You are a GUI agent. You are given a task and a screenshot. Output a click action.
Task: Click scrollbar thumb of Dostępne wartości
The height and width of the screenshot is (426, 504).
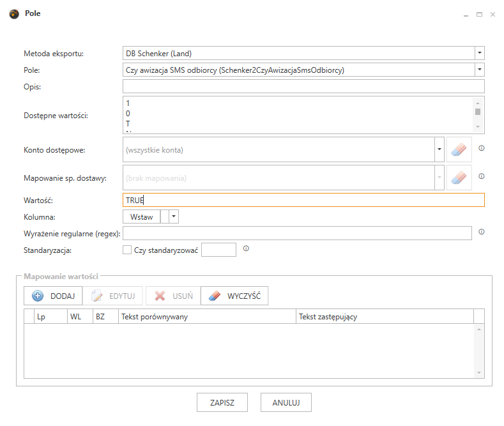[478, 112]
